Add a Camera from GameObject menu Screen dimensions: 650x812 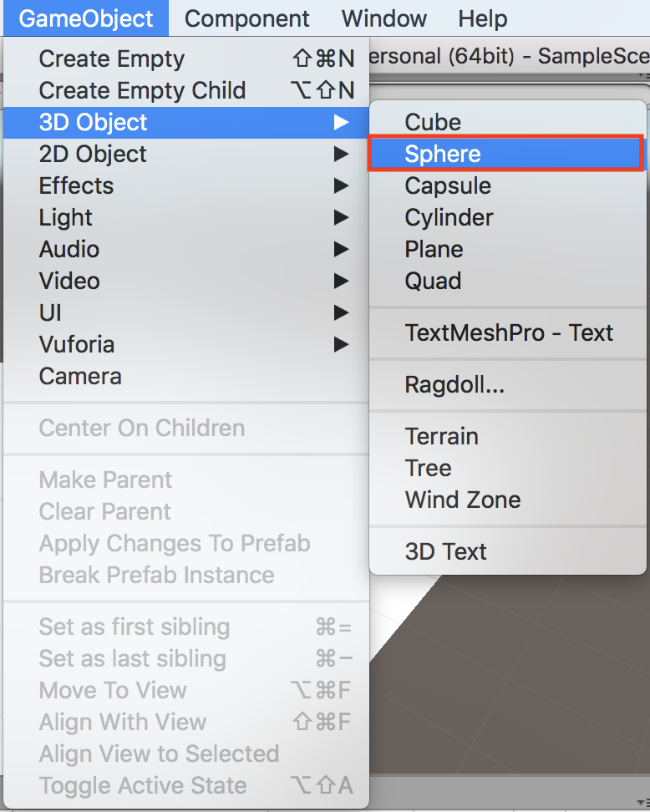point(80,376)
